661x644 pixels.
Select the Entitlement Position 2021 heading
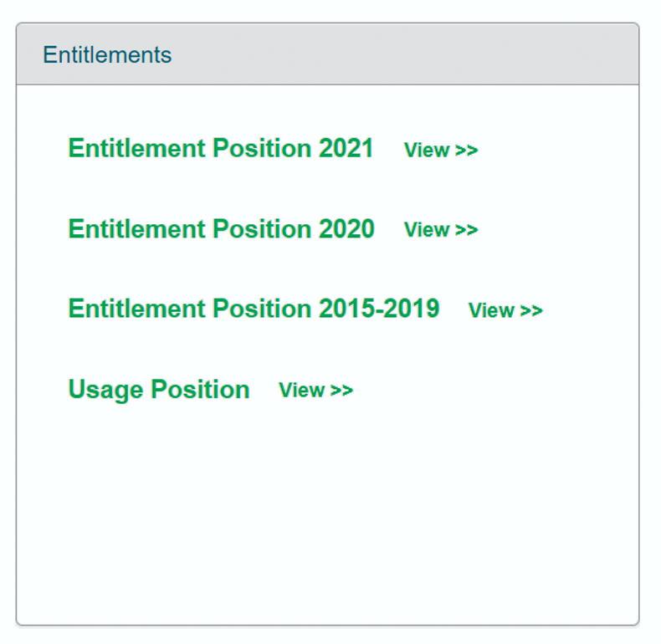[220, 148]
